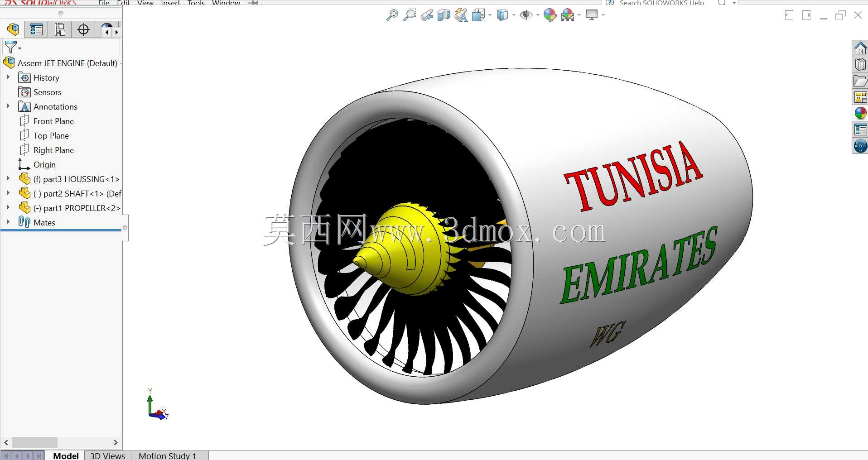Switch to the DimXpertManager crosshair tab
Screen dimensions: 868x460
pos(83,30)
